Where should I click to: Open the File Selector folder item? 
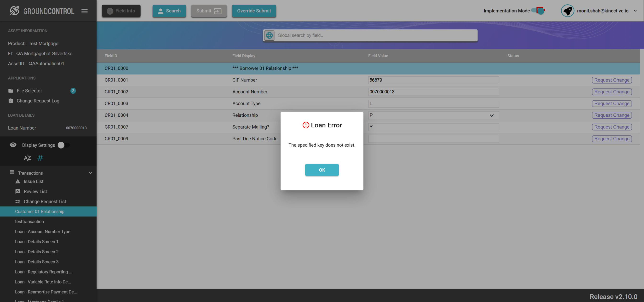point(29,91)
